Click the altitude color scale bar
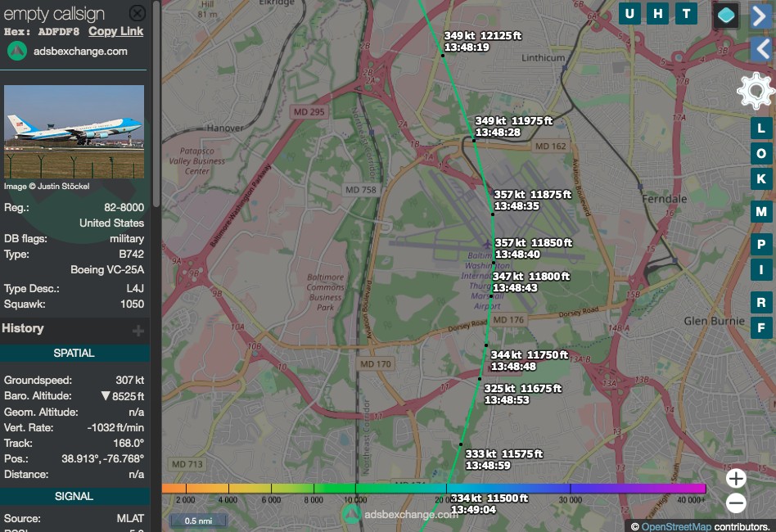 pos(434,489)
